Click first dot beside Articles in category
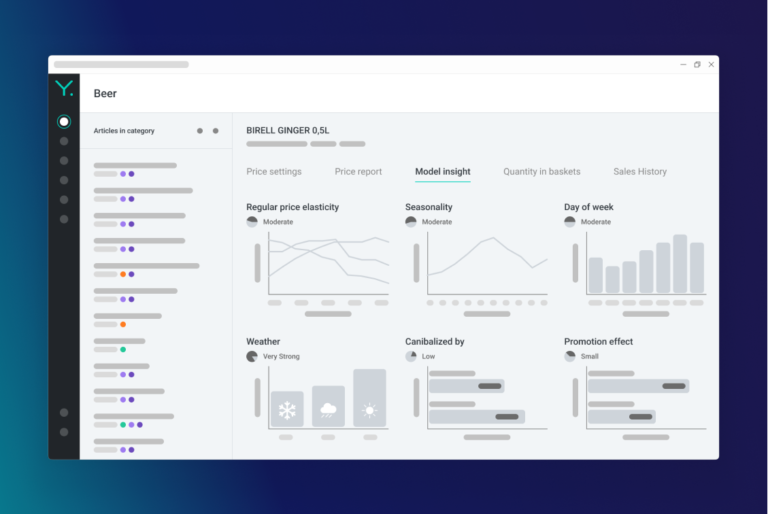Image resolution: width=768 pixels, height=514 pixels. coord(200,131)
